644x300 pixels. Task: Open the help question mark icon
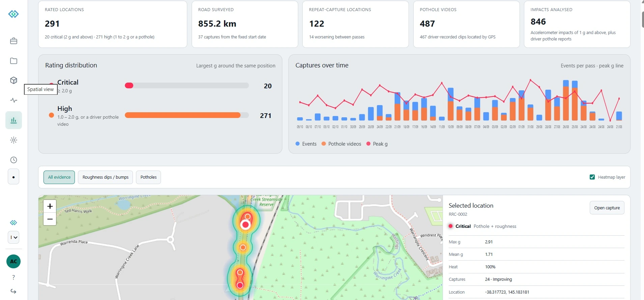coord(13,277)
